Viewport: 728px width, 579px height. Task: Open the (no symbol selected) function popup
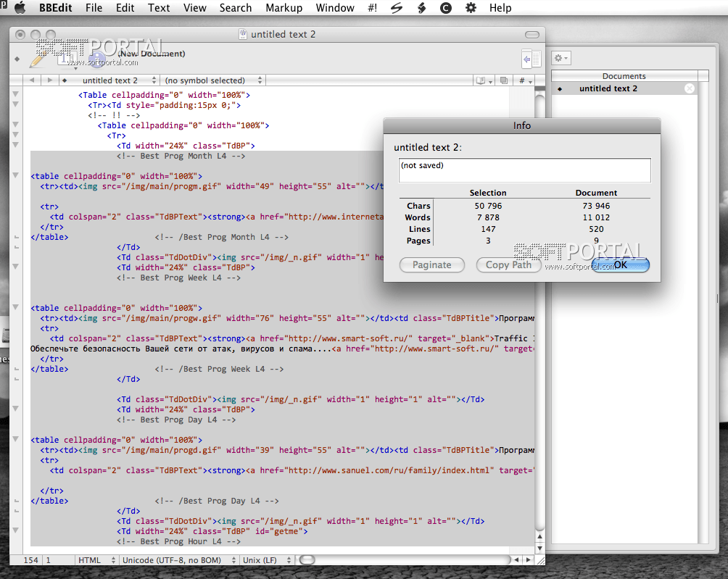click(x=212, y=80)
